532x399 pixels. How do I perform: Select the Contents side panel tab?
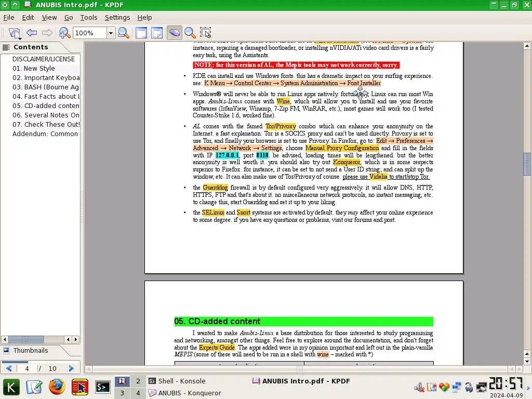[31, 47]
